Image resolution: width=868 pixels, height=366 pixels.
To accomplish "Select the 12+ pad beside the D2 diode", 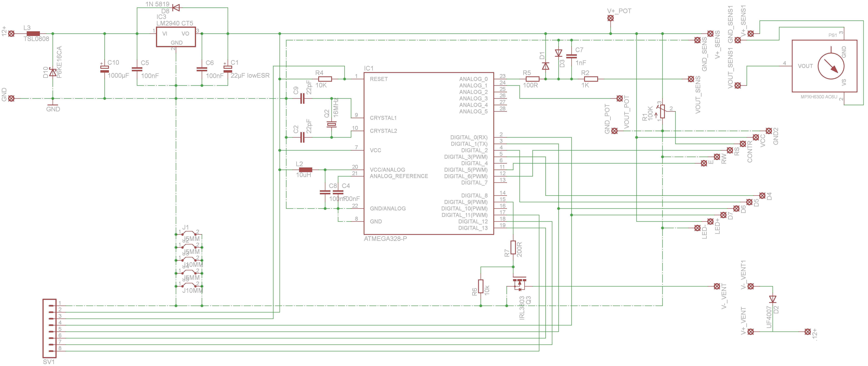I will click(807, 332).
